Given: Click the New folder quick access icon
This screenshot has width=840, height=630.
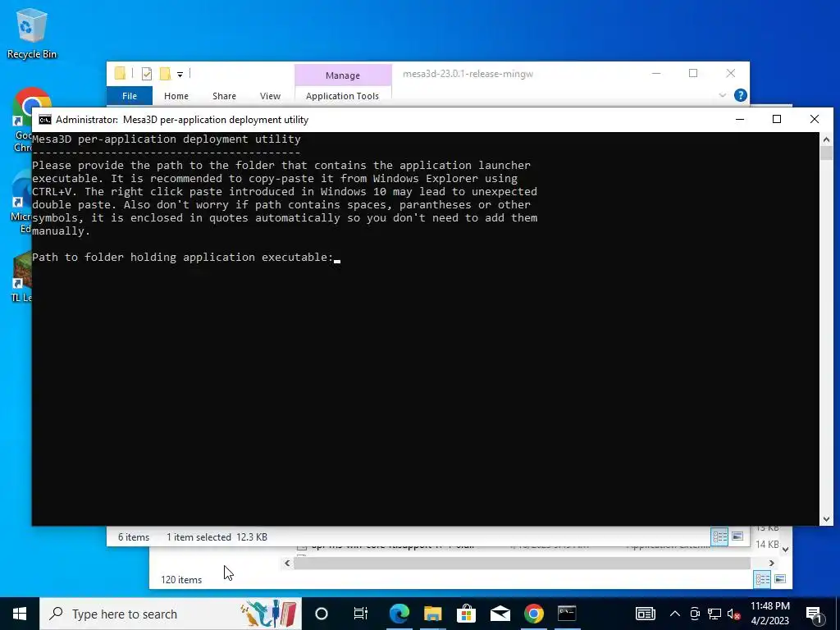Looking at the screenshot, I should pyautogui.click(x=166, y=74).
